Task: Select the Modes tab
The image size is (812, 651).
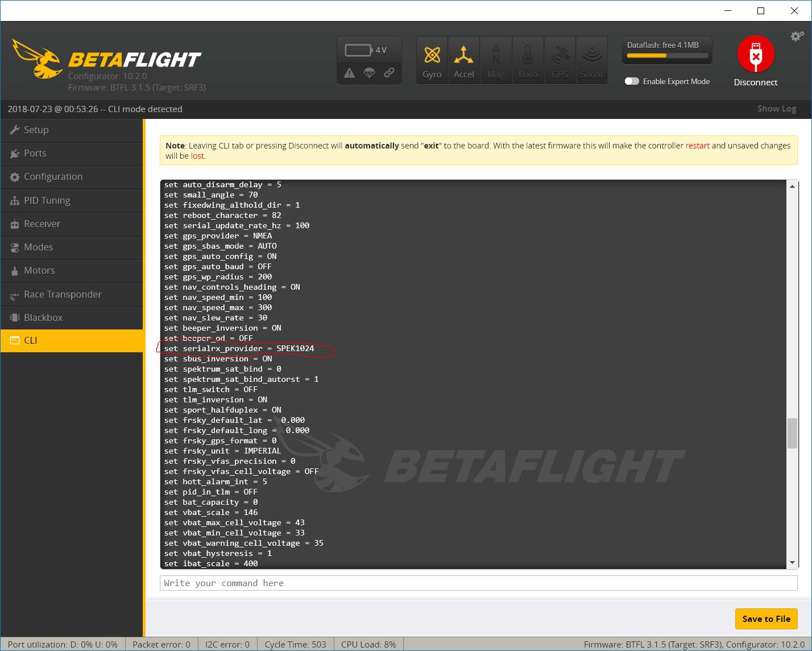Action: (x=71, y=247)
